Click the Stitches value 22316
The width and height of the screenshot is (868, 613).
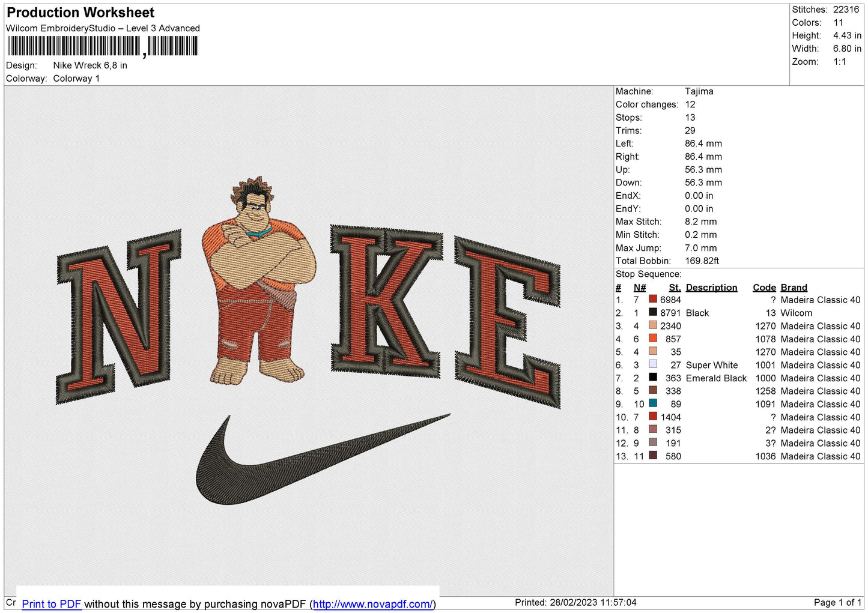coord(846,10)
